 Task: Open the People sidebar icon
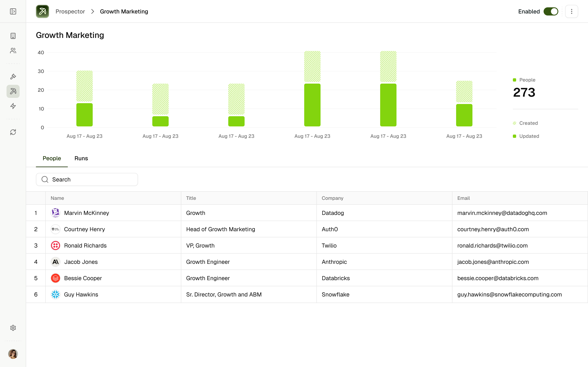point(13,51)
